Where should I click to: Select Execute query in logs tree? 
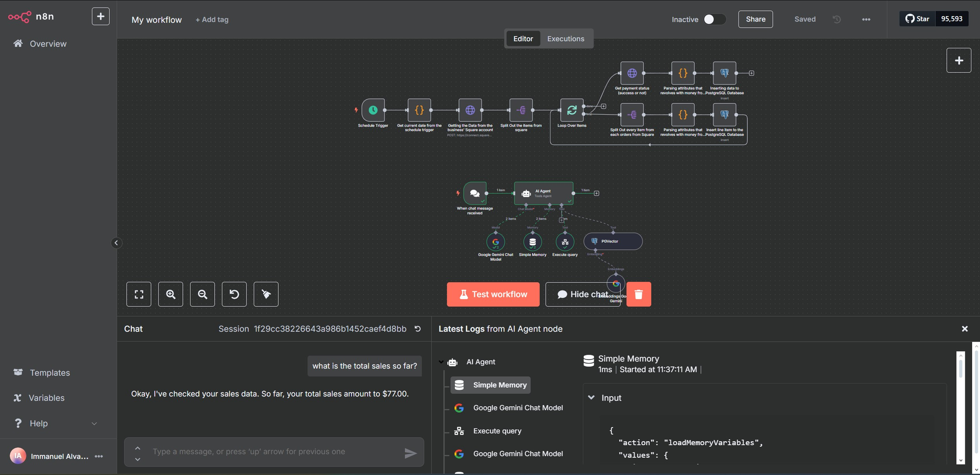click(488, 431)
